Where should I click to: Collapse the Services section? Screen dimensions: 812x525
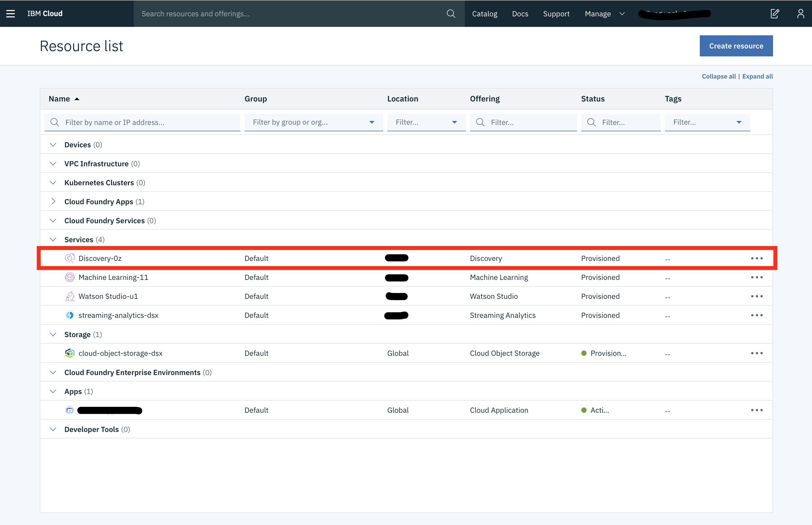(53, 239)
